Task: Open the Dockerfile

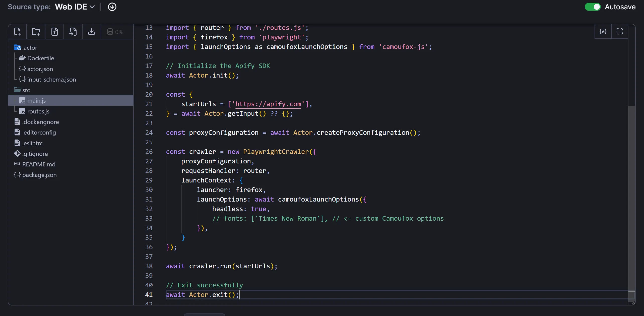Action: pyautogui.click(x=36, y=58)
